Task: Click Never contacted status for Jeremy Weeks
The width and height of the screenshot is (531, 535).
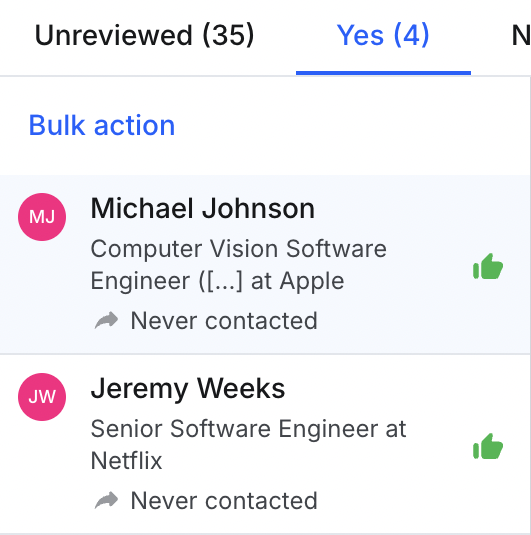Action: (x=224, y=501)
